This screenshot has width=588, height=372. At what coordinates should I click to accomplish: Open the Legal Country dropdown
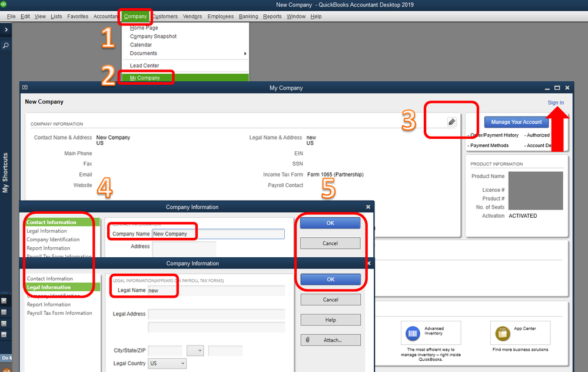(167, 363)
